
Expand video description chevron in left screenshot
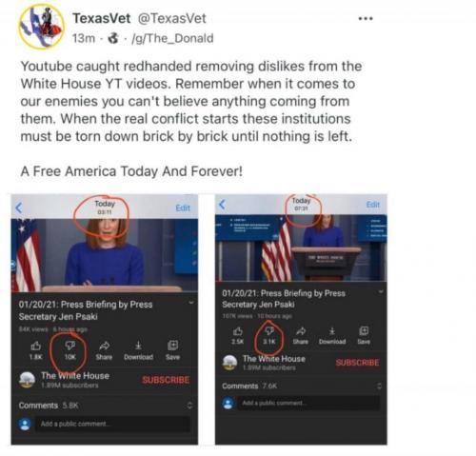(x=191, y=303)
